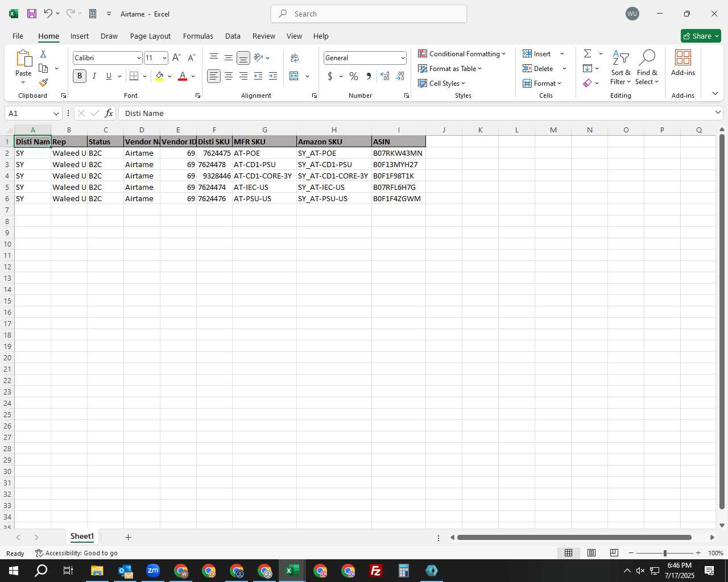Viewport: 728px width, 582px height.
Task: Undo the last action
Action: click(x=48, y=14)
